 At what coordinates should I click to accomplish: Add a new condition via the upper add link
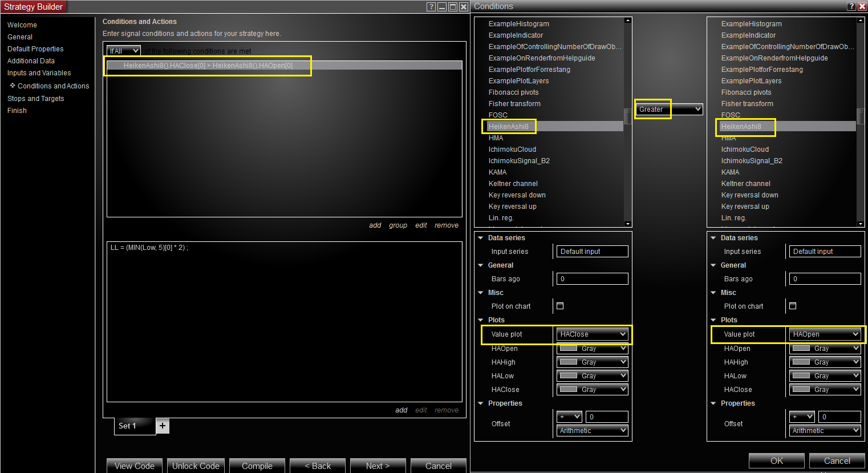pyautogui.click(x=375, y=225)
